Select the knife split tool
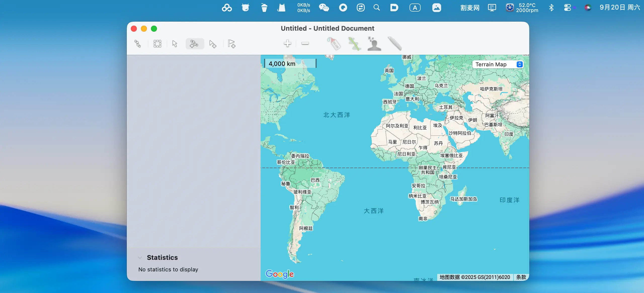Image resolution: width=644 pixels, height=293 pixels. click(x=394, y=44)
